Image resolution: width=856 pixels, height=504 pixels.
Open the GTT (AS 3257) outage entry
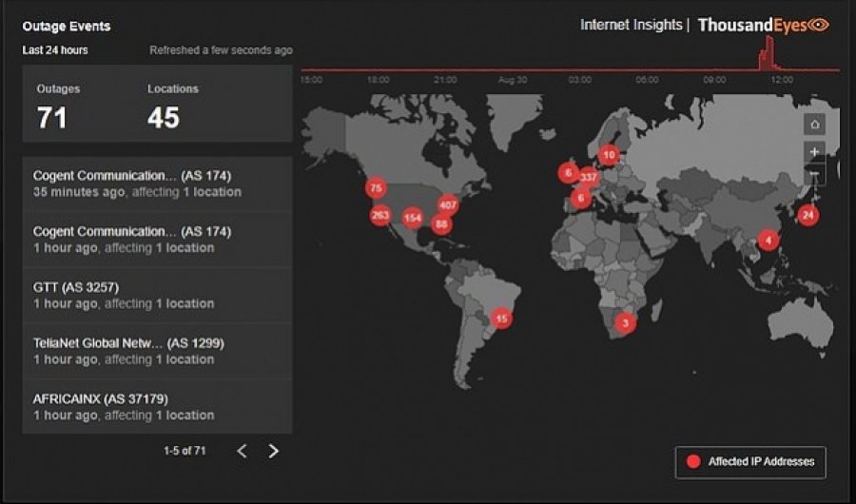[157, 296]
